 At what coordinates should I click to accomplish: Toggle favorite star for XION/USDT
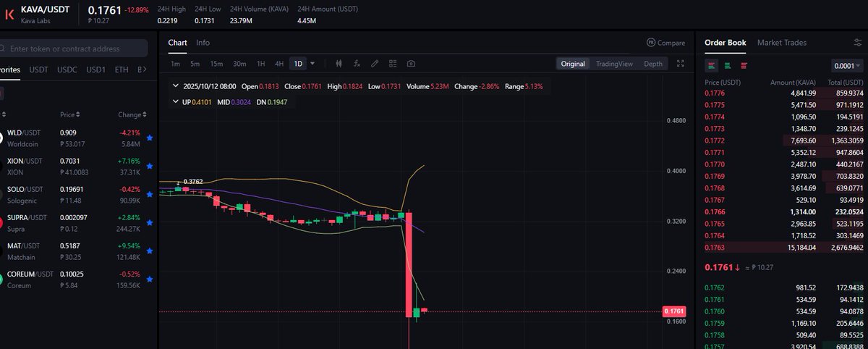(150, 166)
